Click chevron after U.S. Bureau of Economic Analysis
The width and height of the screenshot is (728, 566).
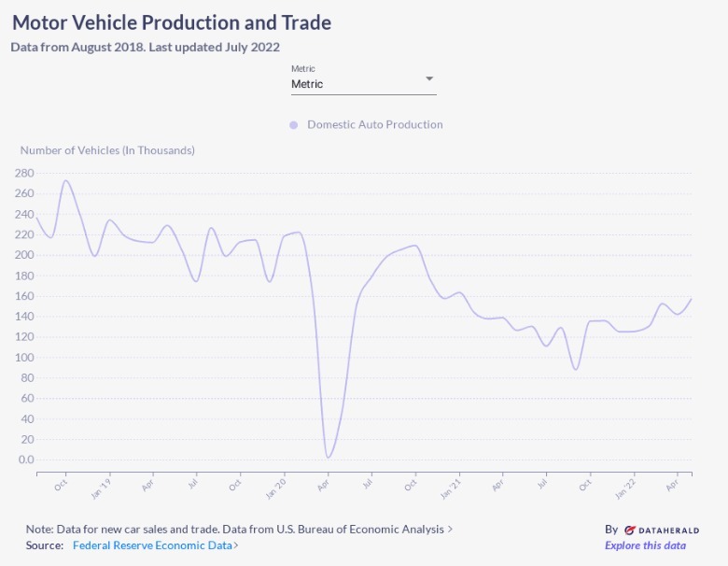point(450,530)
